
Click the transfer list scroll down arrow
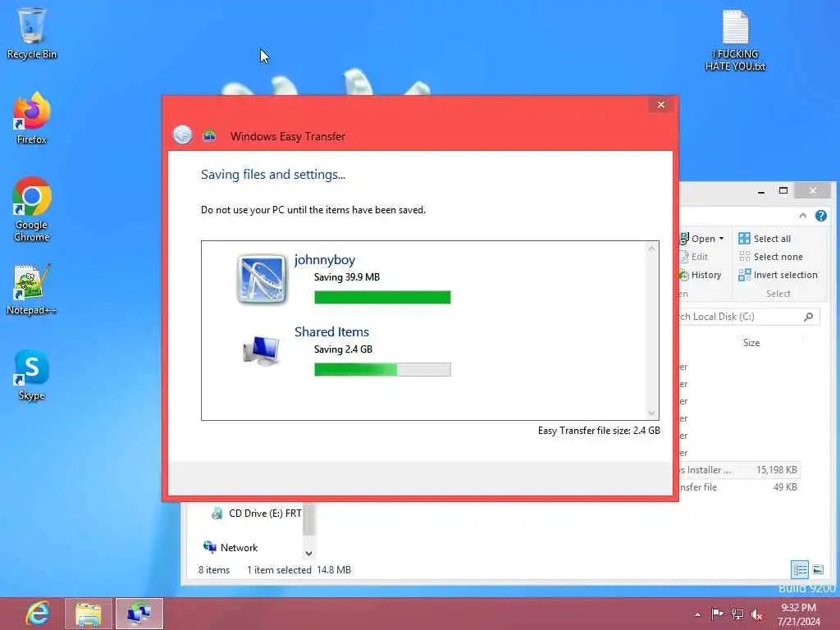651,413
